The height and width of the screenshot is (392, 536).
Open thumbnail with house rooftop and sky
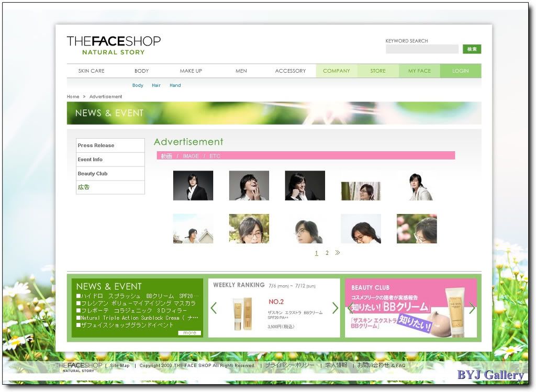coord(193,229)
